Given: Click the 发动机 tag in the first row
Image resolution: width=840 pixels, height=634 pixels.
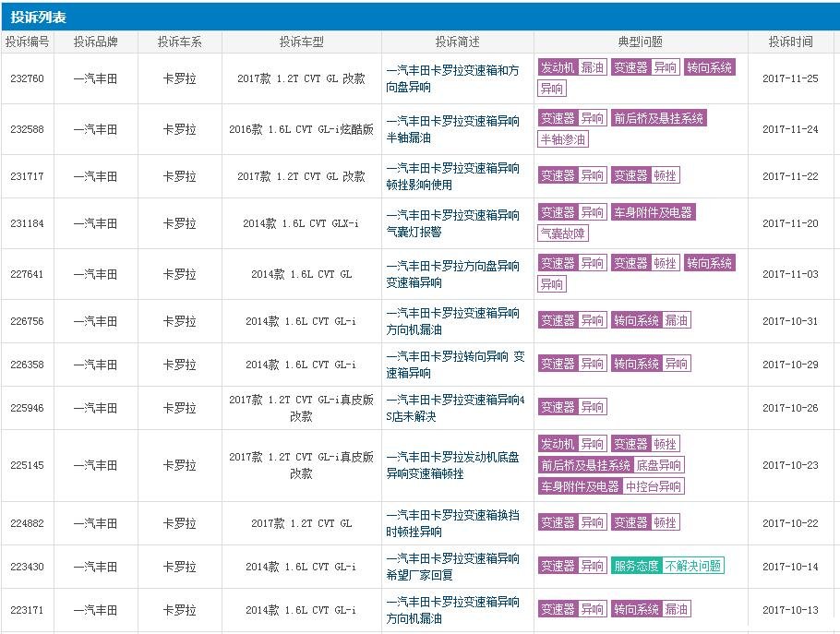Looking at the screenshot, I should (558, 66).
